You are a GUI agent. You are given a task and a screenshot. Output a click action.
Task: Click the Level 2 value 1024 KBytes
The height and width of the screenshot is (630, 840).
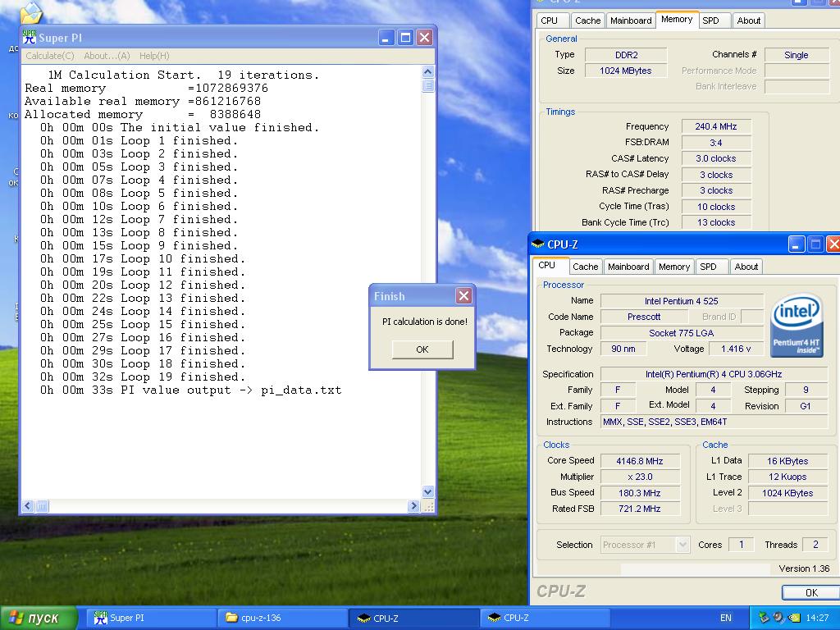coord(787,493)
